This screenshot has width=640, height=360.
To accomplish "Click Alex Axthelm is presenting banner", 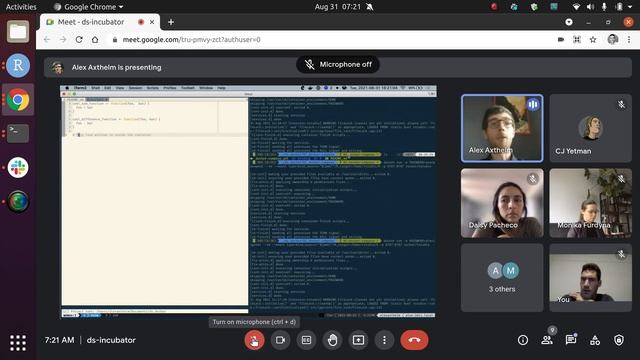I will tap(338, 67).
